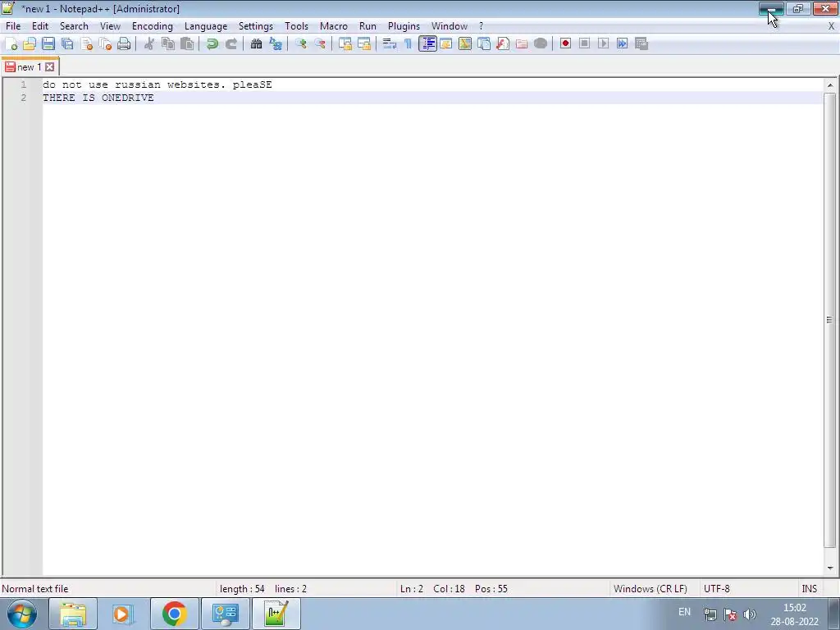Open the Tools menu
840x630 pixels.
tap(296, 26)
